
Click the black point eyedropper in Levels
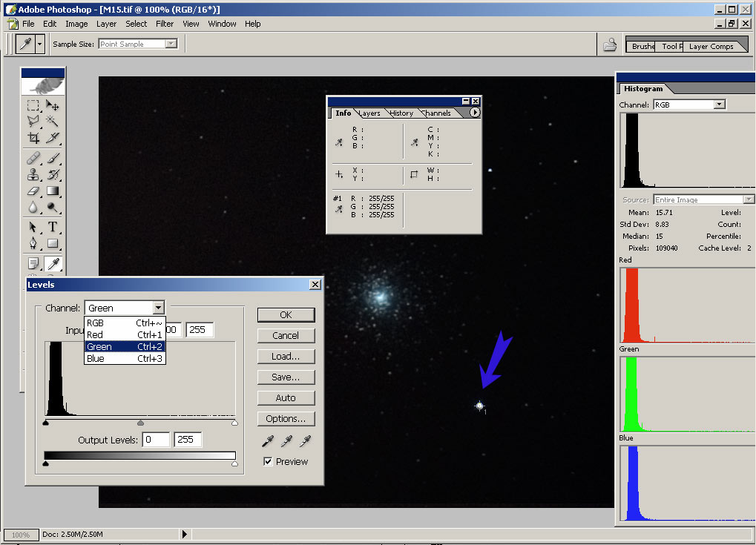pos(269,441)
